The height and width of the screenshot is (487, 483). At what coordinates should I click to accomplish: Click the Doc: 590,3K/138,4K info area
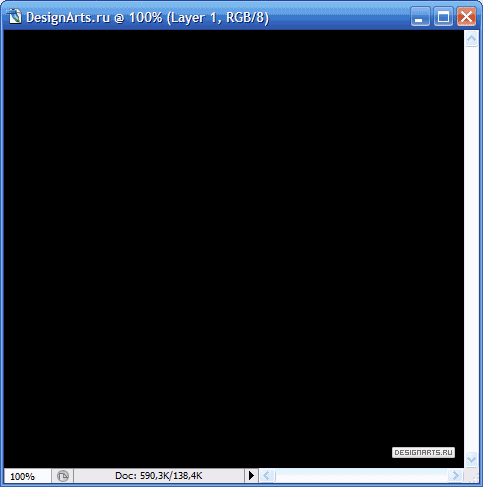tap(159, 476)
